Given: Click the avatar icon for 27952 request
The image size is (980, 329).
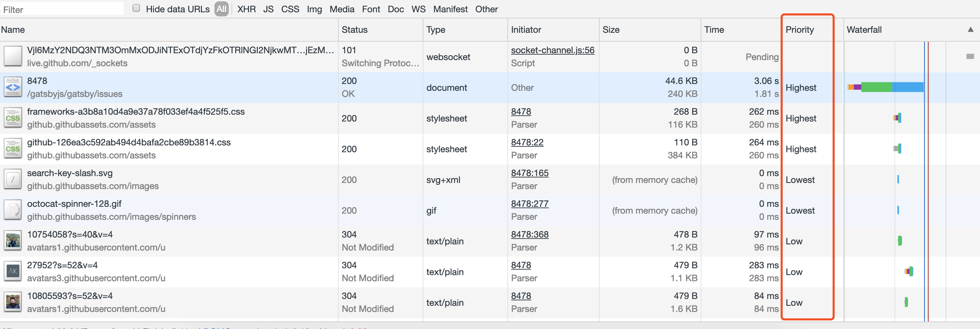Looking at the screenshot, I should [13, 272].
